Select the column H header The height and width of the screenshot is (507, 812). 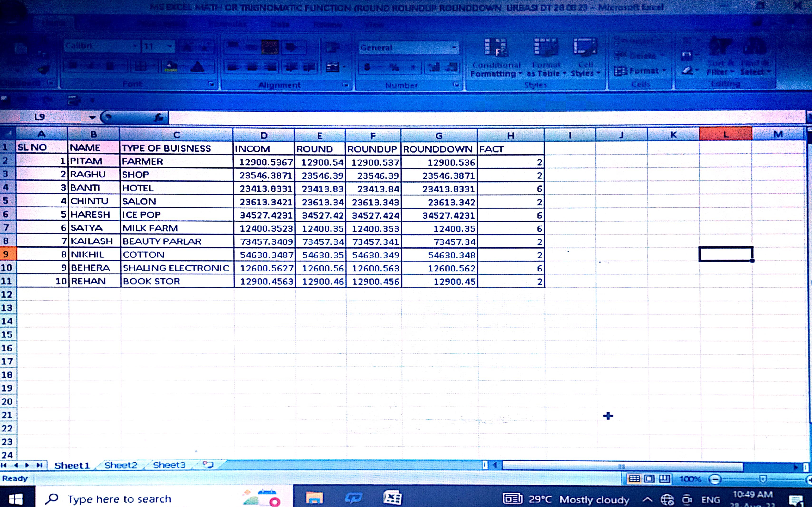[510, 136]
